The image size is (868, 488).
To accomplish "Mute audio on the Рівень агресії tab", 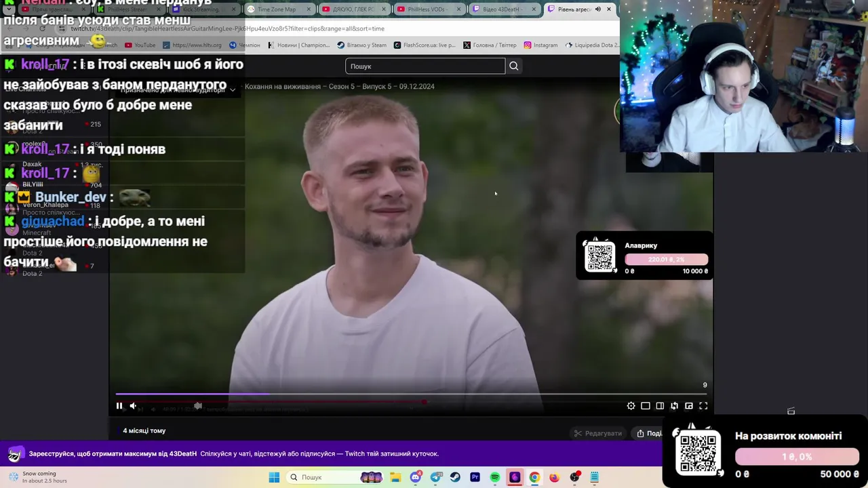I will tap(597, 9).
